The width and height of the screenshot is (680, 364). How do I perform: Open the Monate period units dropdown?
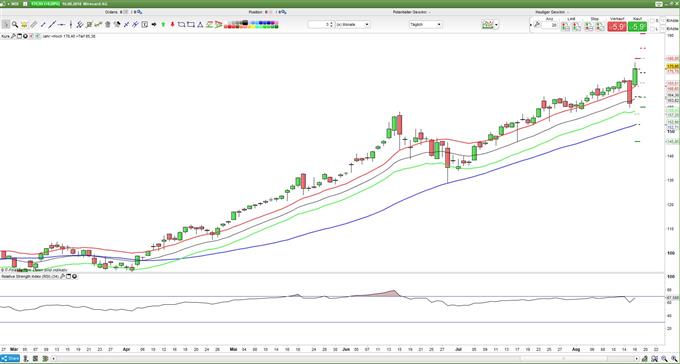pos(353,25)
